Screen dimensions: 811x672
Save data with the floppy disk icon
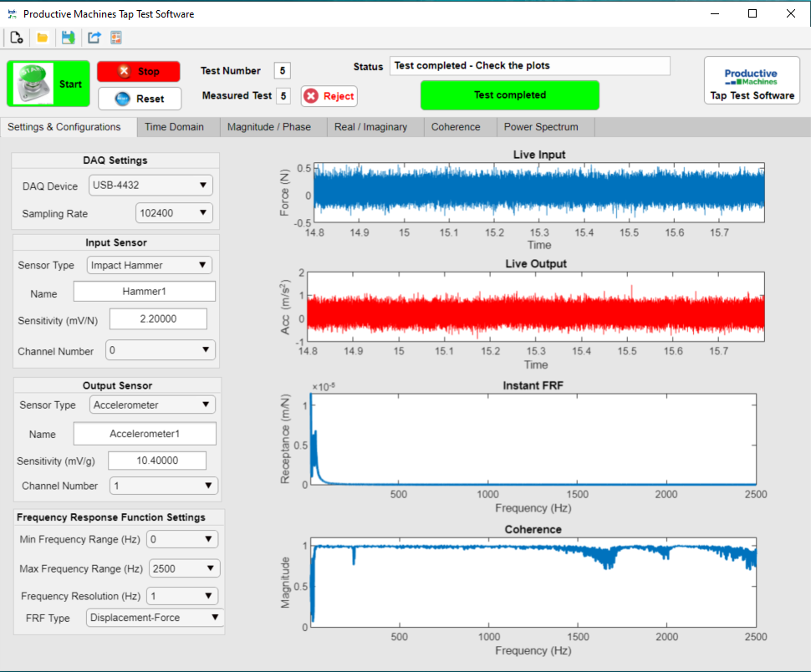[x=69, y=38]
